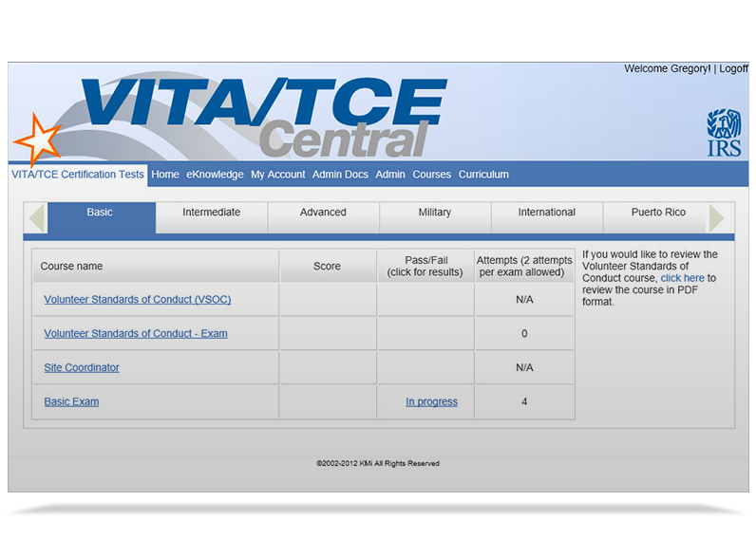Open Admin menu item
The width and height of the screenshot is (756, 539).
click(x=390, y=175)
